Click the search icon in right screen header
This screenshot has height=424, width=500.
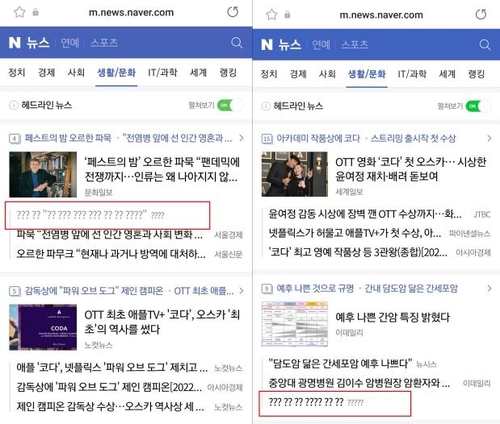[x=485, y=44]
